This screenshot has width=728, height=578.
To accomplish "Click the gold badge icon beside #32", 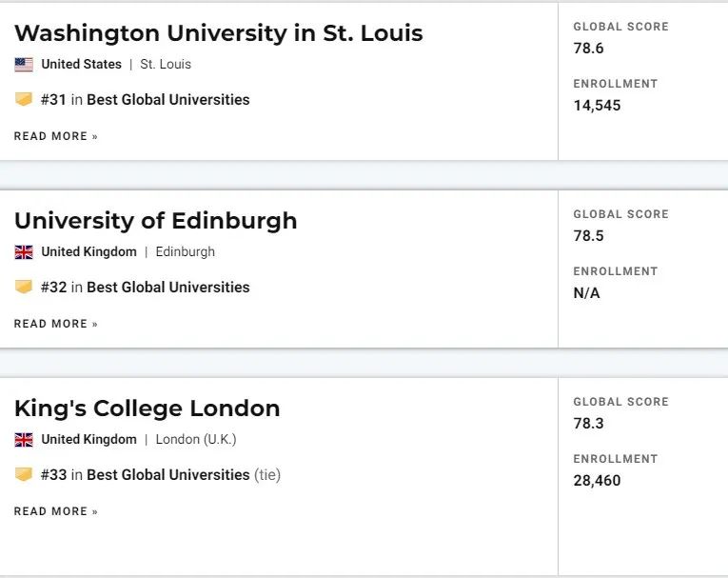I will pos(24,287).
